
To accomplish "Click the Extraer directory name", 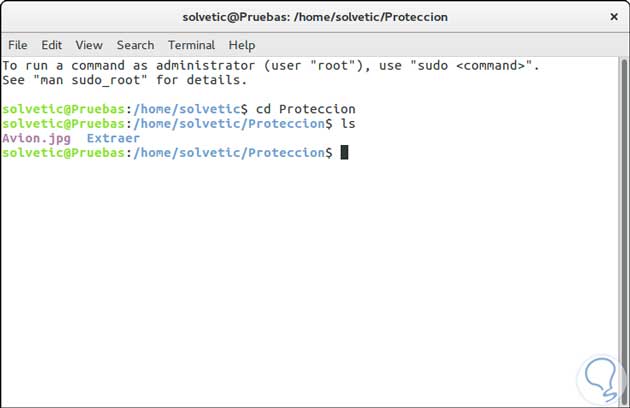I will pos(114,137).
